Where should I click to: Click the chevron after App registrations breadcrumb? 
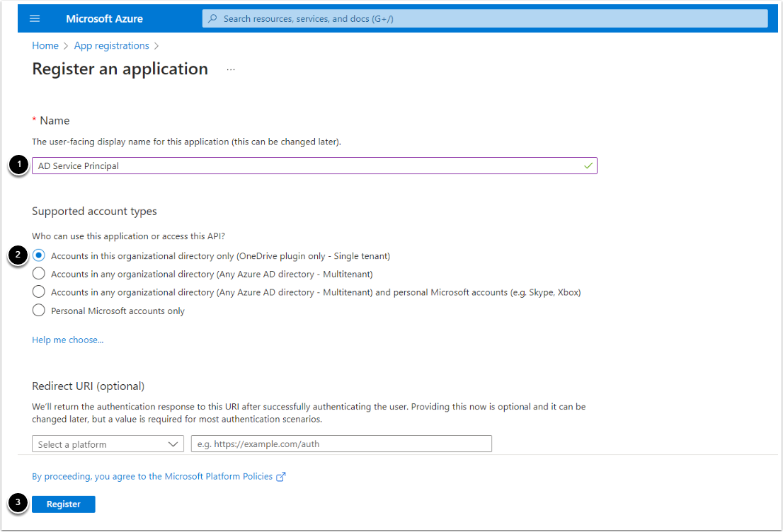click(x=156, y=46)
